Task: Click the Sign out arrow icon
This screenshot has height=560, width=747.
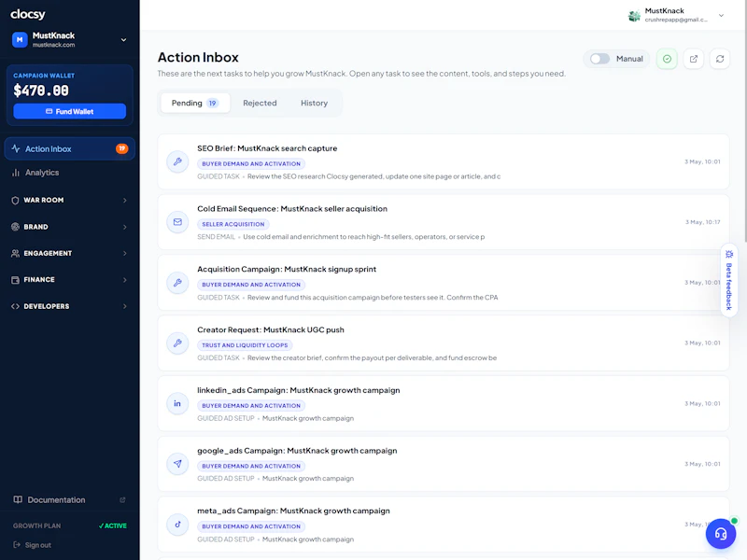Action: pos(17,545)
